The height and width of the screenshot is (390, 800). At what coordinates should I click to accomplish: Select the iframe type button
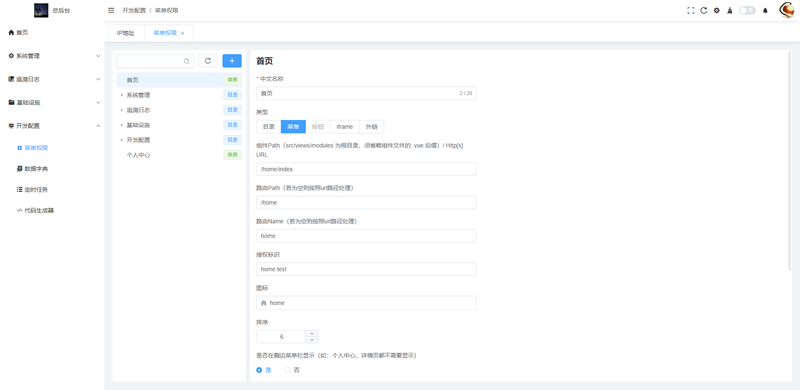click(x=345, y=127)
